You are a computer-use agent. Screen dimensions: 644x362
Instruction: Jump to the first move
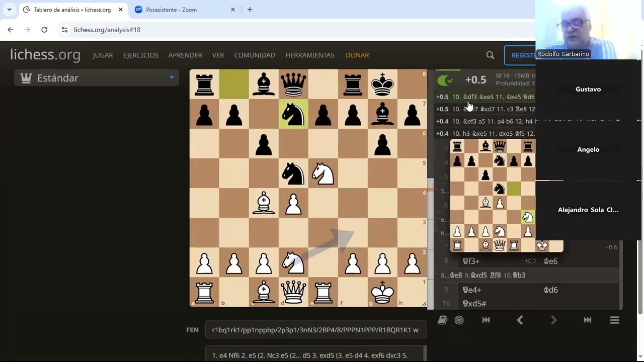point(486,320)
